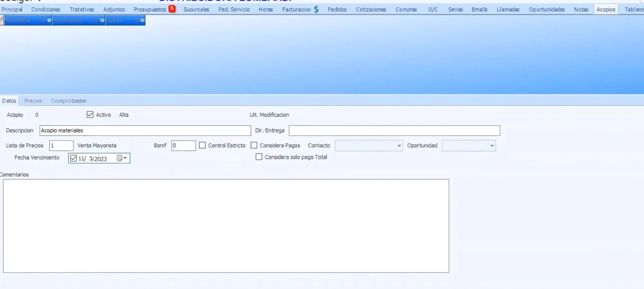Screen dimensions: 644x289
Task: Focus the Dir. Entrega input field
Action: [x=394, y=130]
